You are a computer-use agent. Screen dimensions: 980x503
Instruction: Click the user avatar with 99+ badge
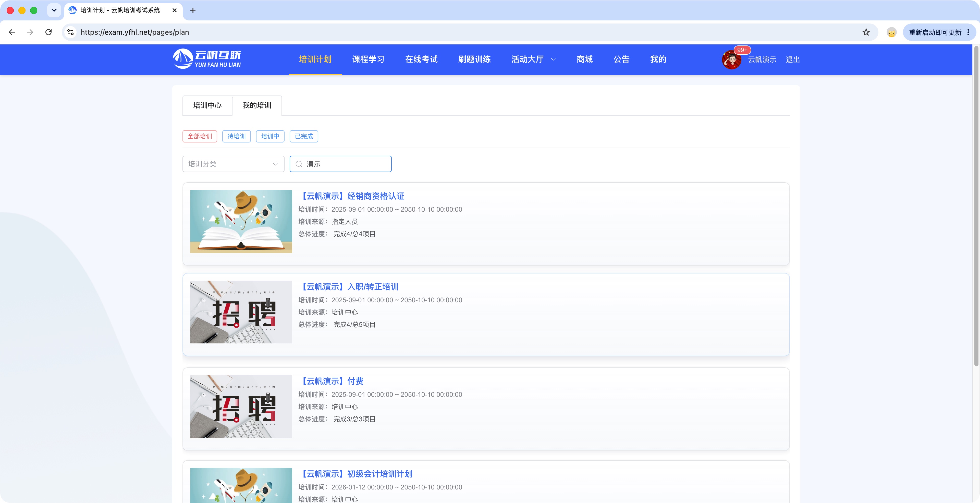731,60
